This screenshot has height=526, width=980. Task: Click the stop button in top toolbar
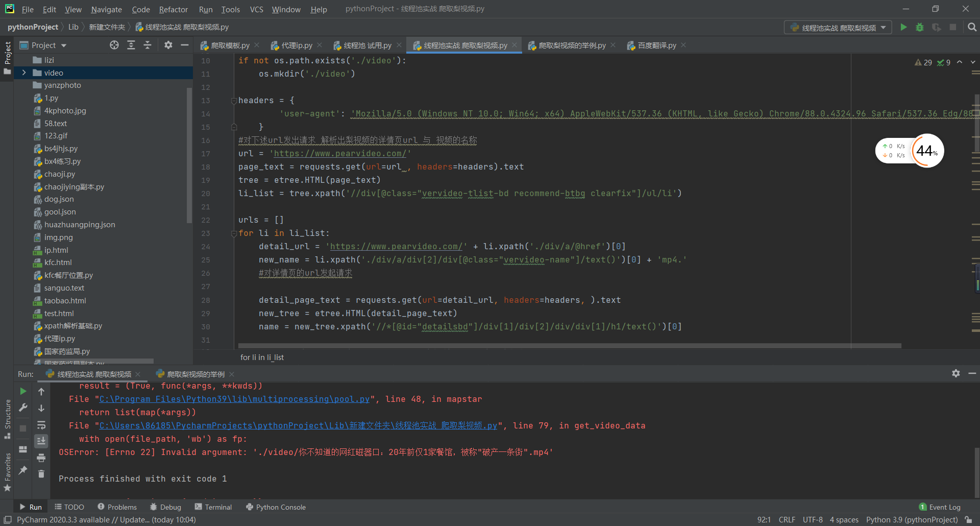[952, 27]
